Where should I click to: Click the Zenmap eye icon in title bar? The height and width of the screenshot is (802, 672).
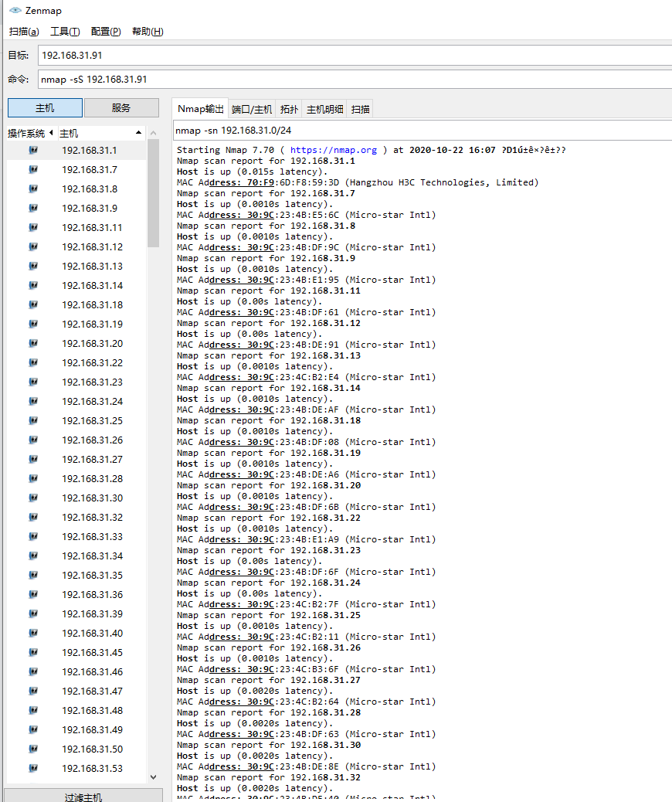(15, 10)
